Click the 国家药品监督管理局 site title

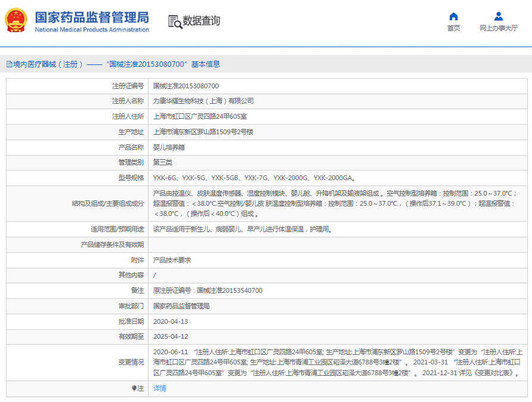92,18
